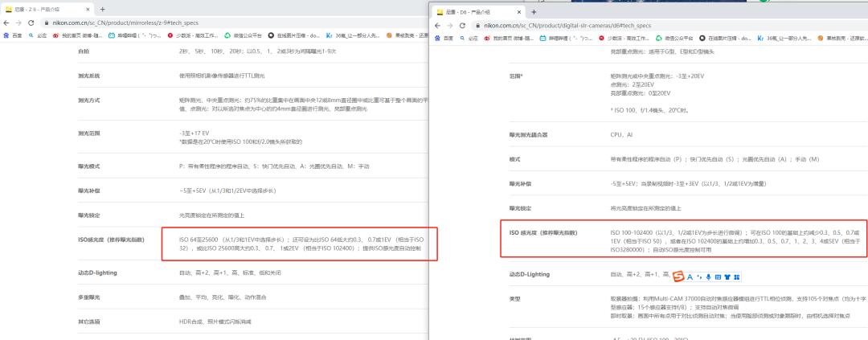Select the Z 9 tab in left window

pos(47,10)
